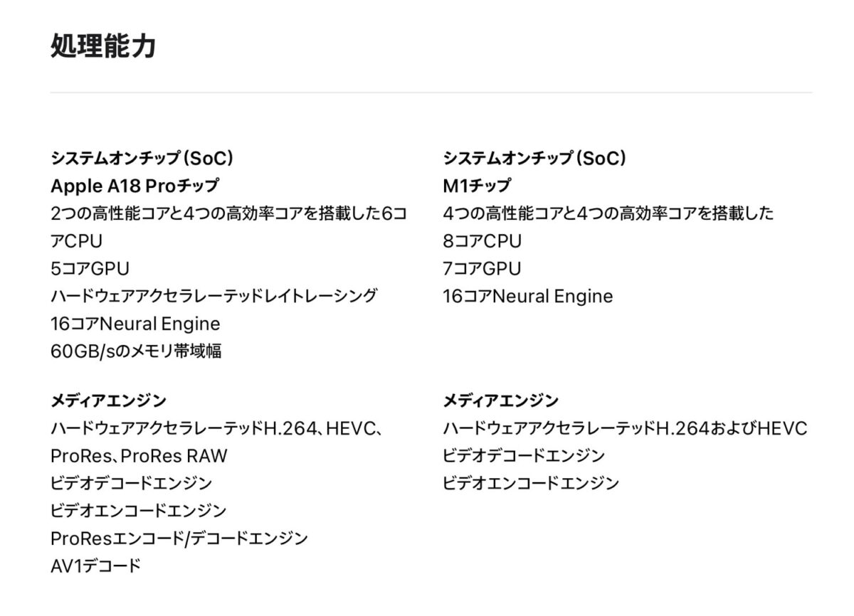Click the 処理能力 section heading

(103, 47)
